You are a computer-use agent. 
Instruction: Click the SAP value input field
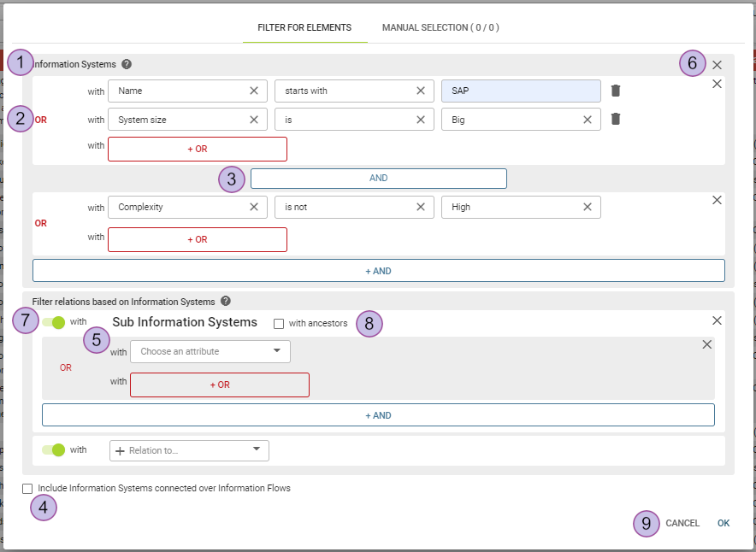click(x=520, y=91)
